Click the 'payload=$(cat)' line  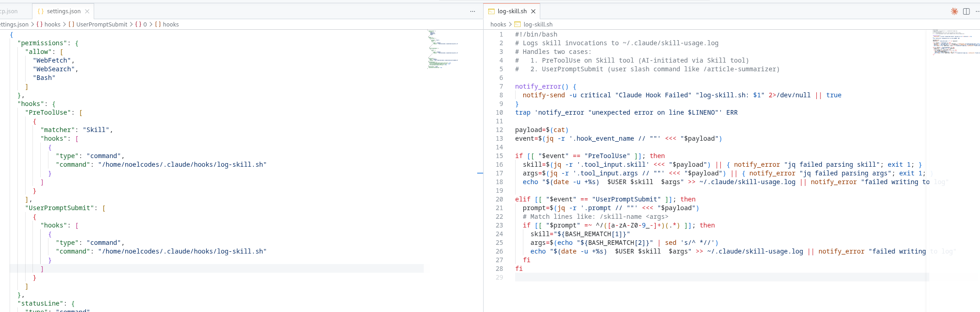coord(542,130)
